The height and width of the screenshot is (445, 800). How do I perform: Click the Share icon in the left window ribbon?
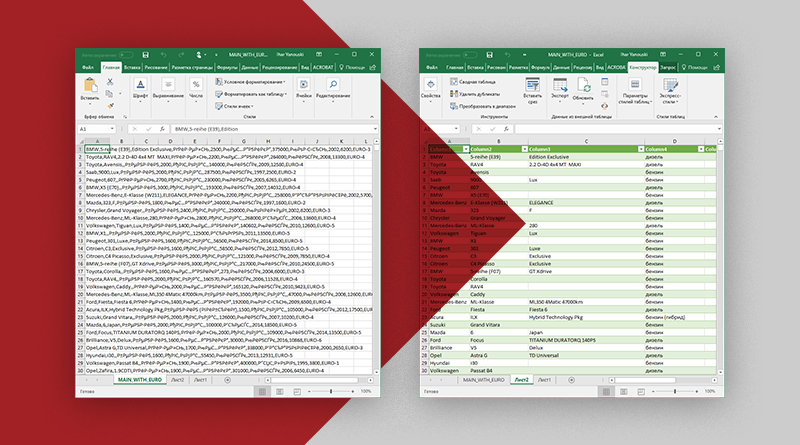373,67
